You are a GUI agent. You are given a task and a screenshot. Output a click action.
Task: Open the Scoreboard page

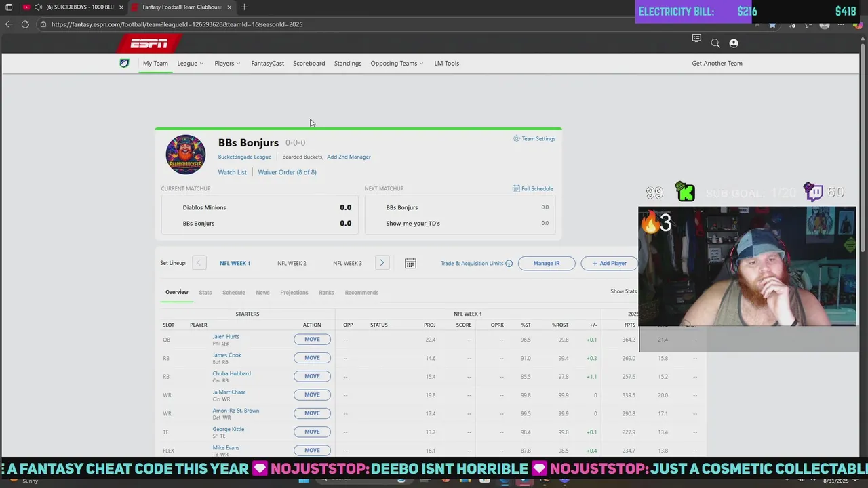click(309, 64)
